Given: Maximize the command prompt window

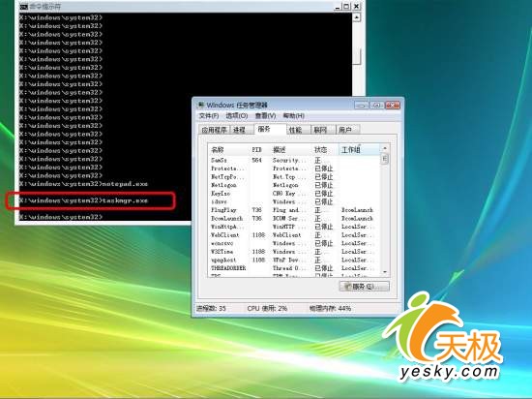Looking at the screenshot, I should 346,7.
